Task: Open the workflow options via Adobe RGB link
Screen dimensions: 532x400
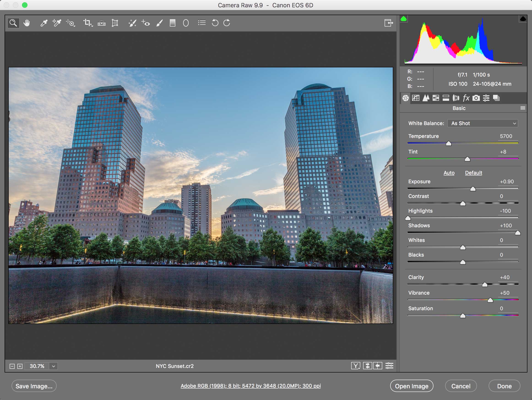Action: coord(251,386)
